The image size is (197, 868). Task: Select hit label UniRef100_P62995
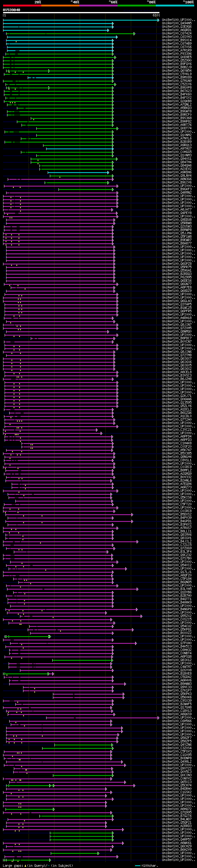coord(177,277)
